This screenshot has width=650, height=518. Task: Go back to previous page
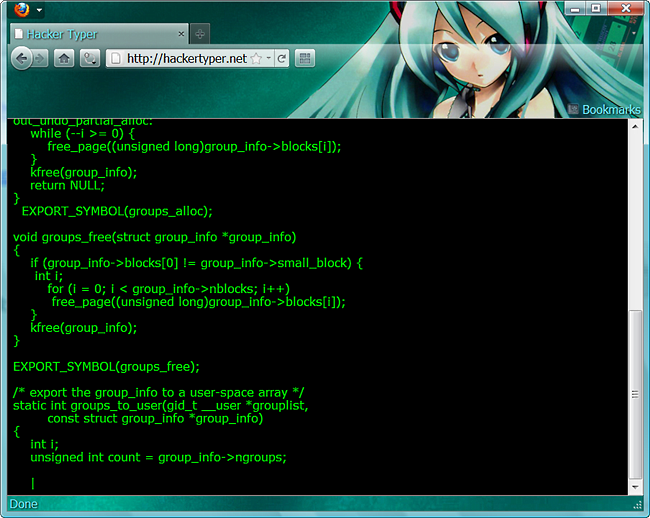click(x=21, y=59)
